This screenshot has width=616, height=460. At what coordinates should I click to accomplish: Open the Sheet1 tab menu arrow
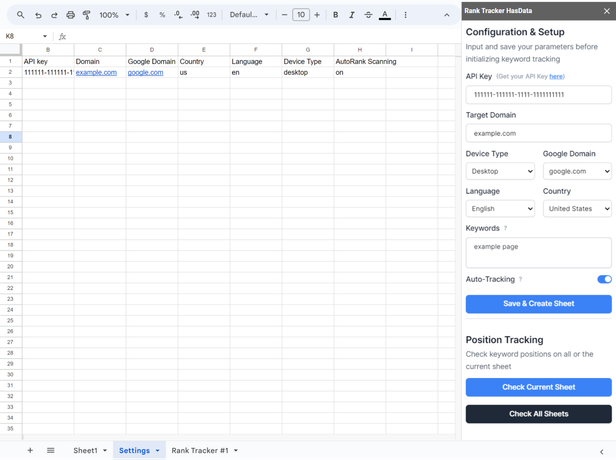pos(105,451)
